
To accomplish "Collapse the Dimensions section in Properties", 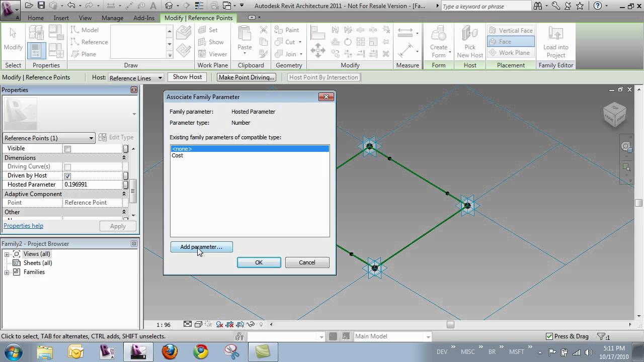I will [124, 158].
